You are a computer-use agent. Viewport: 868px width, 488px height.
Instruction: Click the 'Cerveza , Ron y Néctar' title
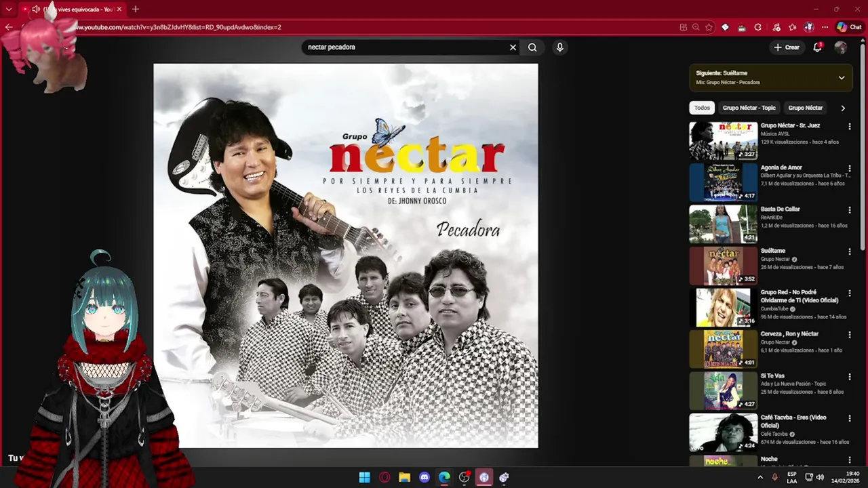(789, 334)
